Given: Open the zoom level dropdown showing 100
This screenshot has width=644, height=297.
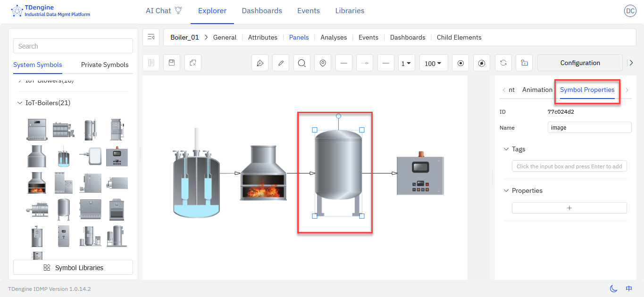Looking at the screenshot, I should click(x=433, y=63).
